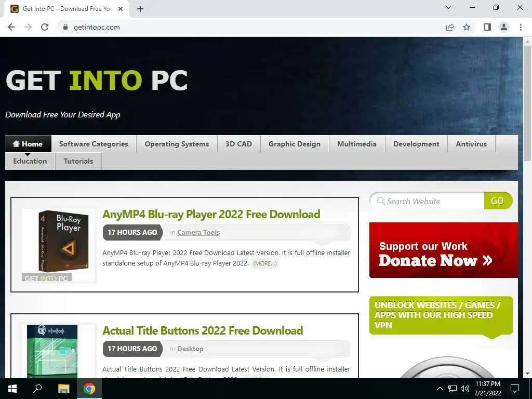532x399 pixels.
Task: Click the padlock site info icon
Action: point(65,27)
